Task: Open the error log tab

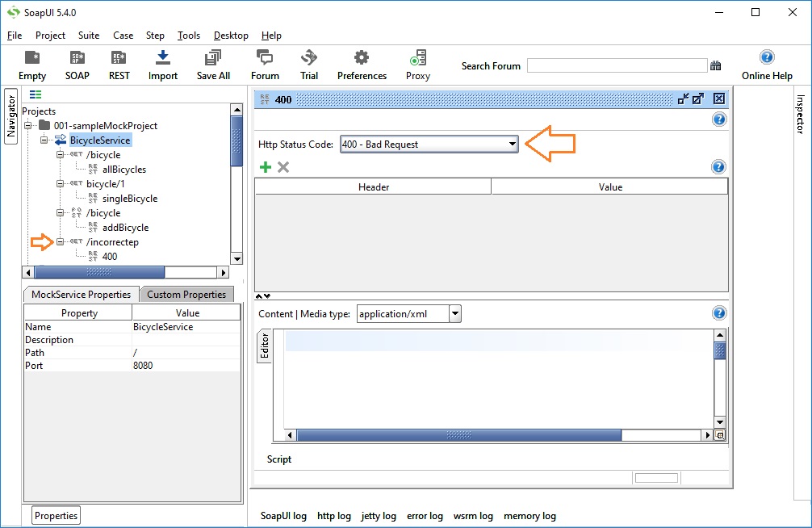Action: click(425, 516)
